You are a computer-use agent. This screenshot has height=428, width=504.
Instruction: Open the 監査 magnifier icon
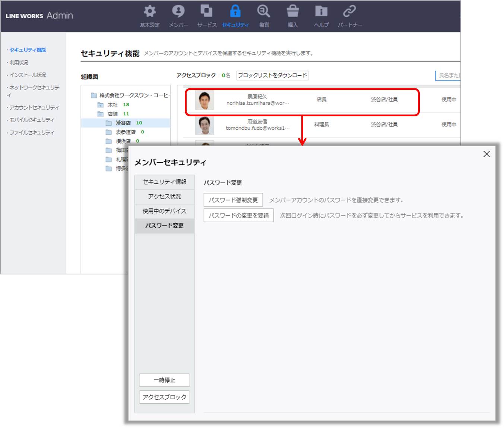[264, 12]
